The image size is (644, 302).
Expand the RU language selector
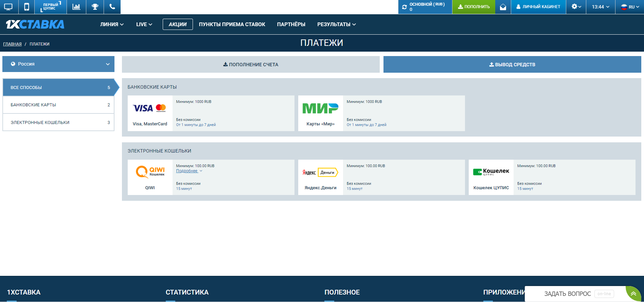(629, 7)
